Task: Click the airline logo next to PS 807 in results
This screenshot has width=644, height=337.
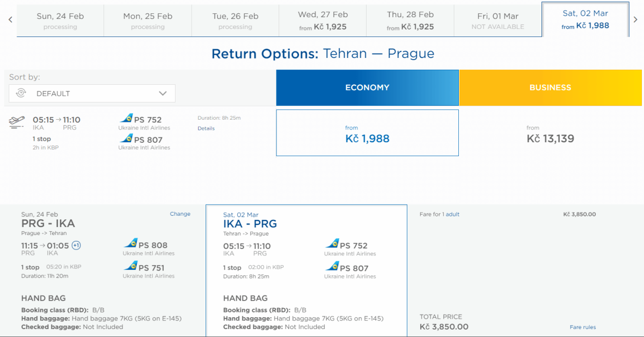Action: pyautogui.click(x=126, y=139)
